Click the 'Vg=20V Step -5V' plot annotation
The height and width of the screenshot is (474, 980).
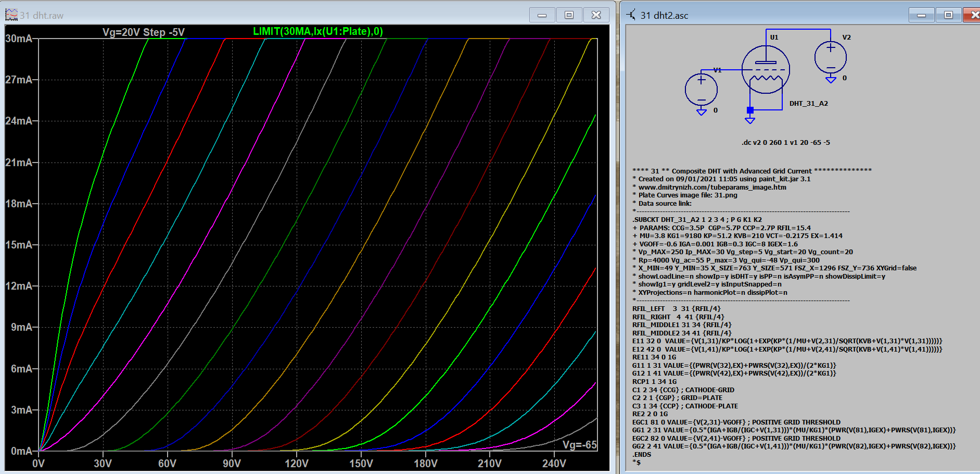tap(144, 32)
